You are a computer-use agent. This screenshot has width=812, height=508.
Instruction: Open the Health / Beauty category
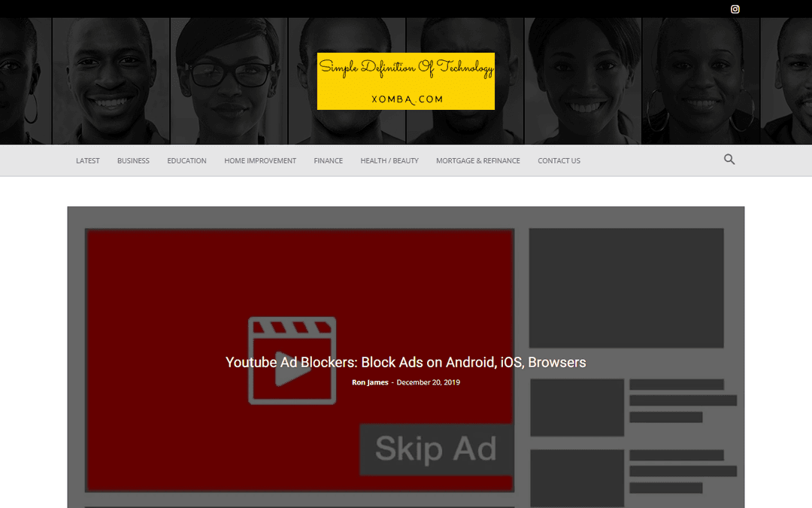(389, 161)
